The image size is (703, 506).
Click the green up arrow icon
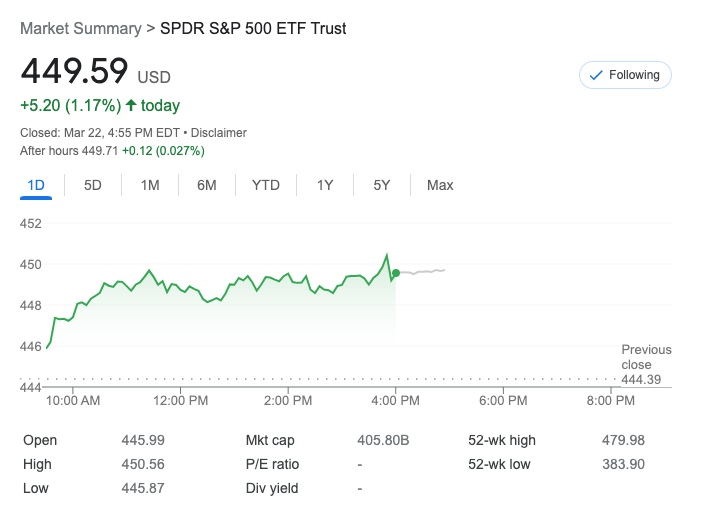coord(131,105)
